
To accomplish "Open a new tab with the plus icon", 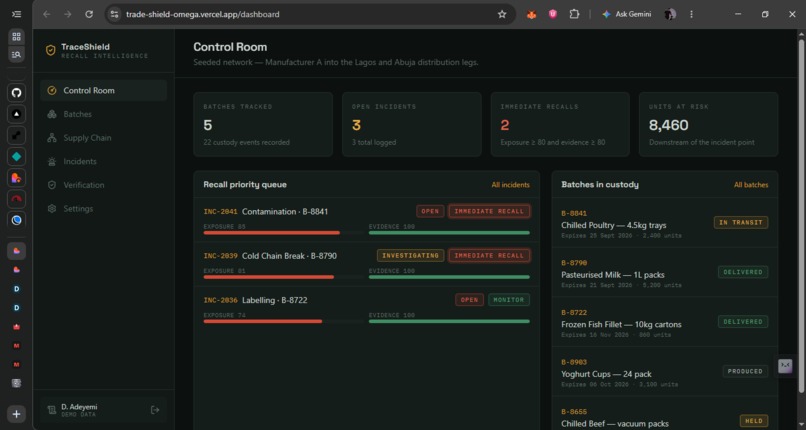I will tap(16, 414).
